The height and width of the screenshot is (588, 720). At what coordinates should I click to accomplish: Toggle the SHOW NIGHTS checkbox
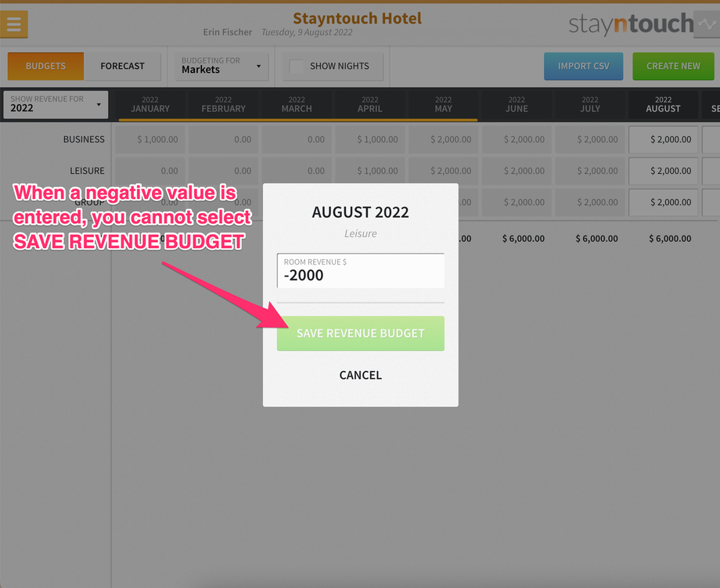296,66
